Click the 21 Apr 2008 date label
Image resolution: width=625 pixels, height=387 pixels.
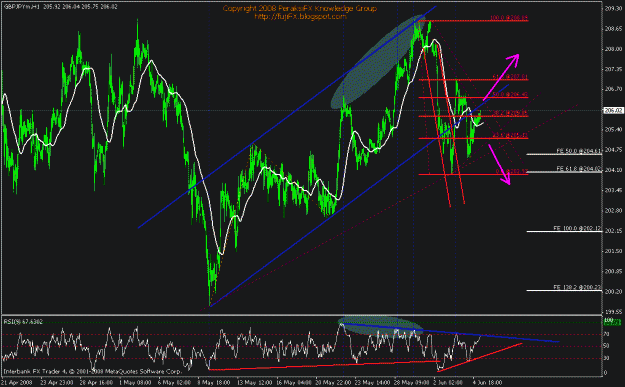coord(17,383)
